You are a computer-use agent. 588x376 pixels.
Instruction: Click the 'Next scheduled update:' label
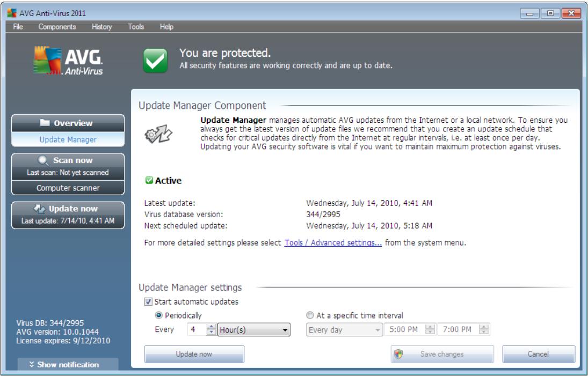coord(186,226)
